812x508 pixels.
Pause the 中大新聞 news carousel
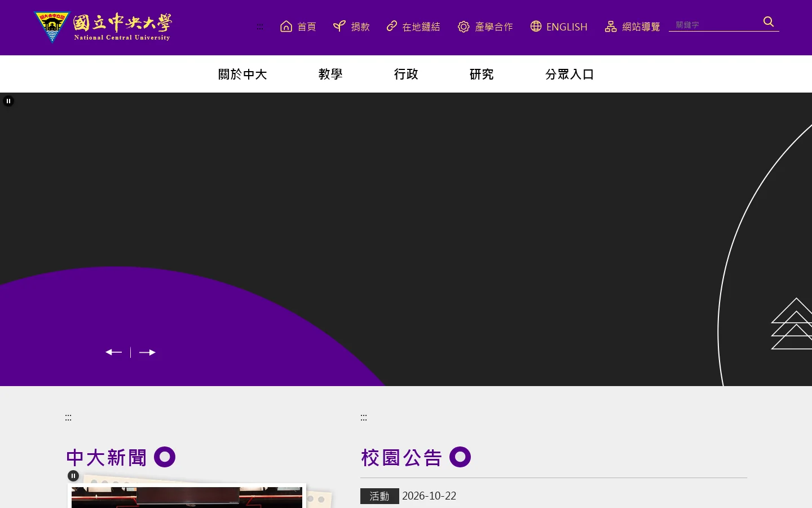pyautogui.click(x=73, y=476)
